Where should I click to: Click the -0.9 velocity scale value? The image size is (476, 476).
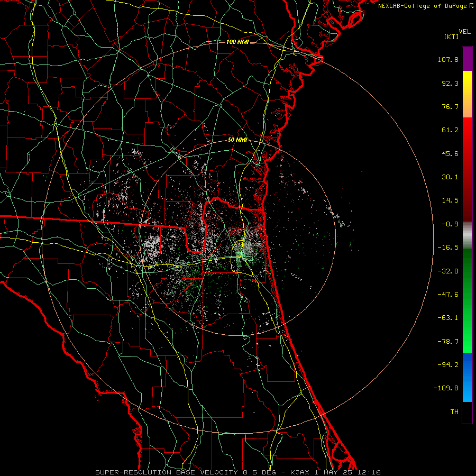[x=450, y=224]
